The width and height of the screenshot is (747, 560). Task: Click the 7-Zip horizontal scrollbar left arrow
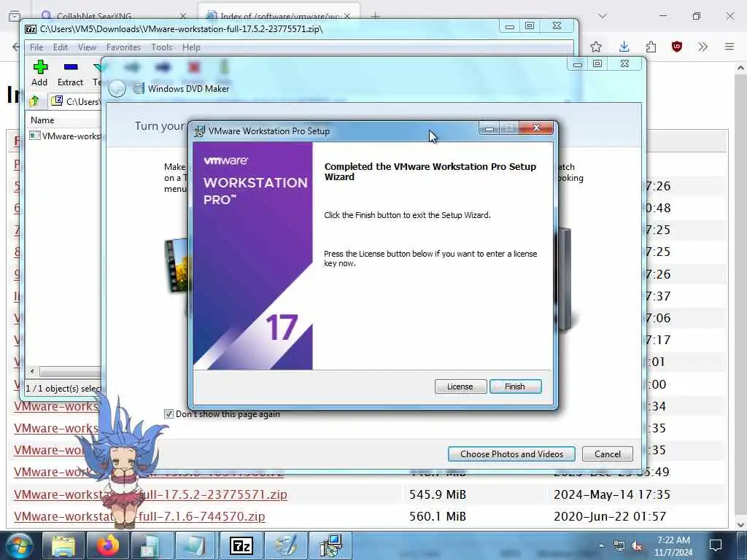point(32,371)
